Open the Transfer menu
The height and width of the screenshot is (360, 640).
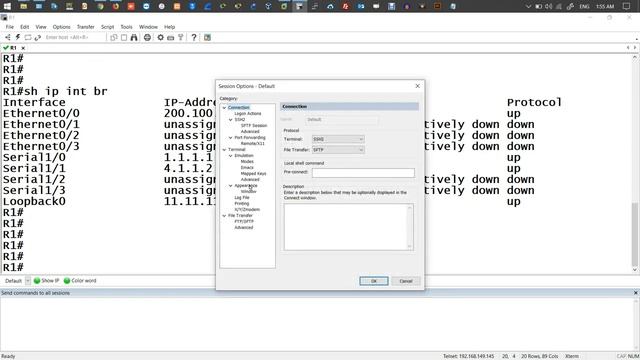[86, 27]
